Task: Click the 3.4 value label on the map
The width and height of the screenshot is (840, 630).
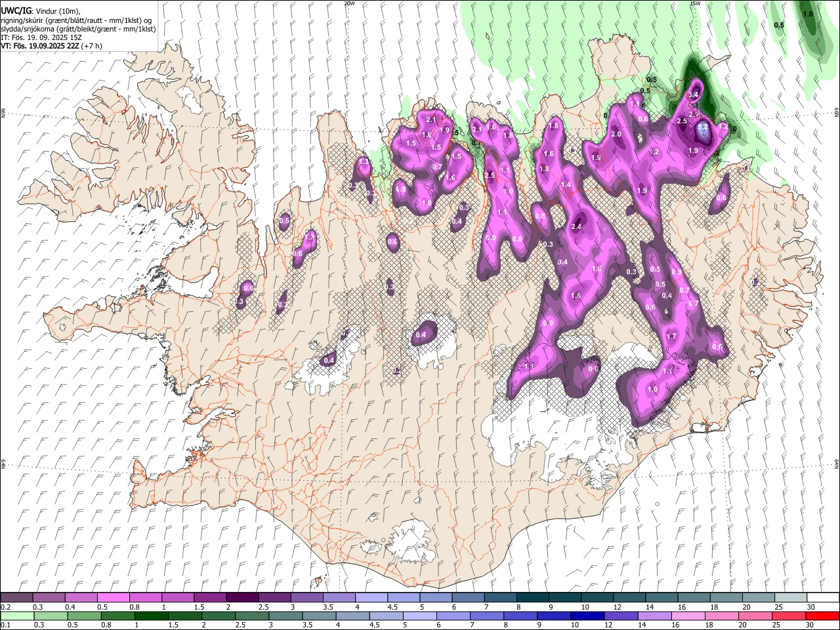Action: [x=693, y=94]
